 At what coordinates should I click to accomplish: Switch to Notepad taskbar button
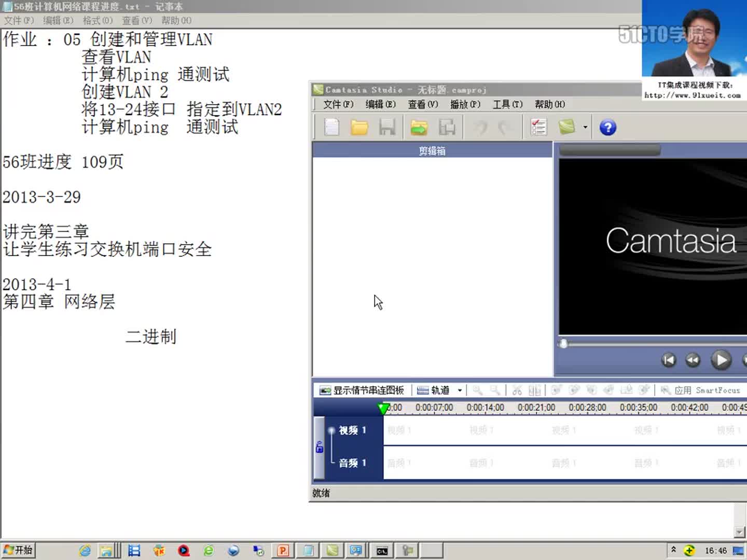[x=308, y=551]
